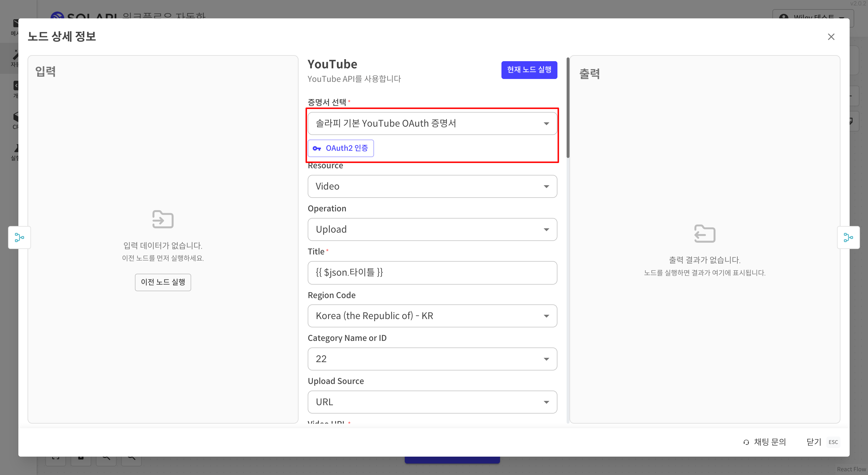Open the Operation dropdown showing Upload
Image resolution: width=868 pixels, height=475 pixels.
(x=432, y=229)
